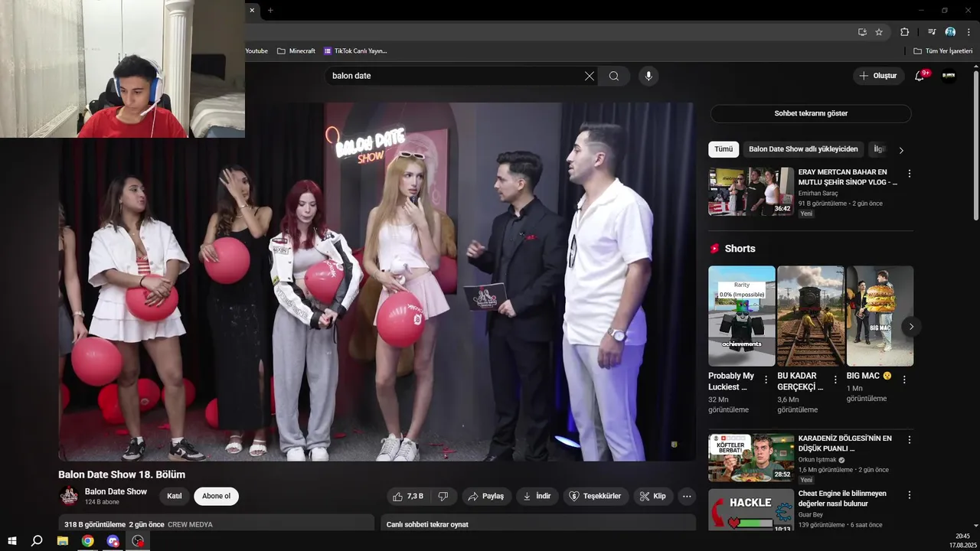Open the media controls icon in Chrome toolbar
The image size is (980, 551).
[x=932, y=32]
